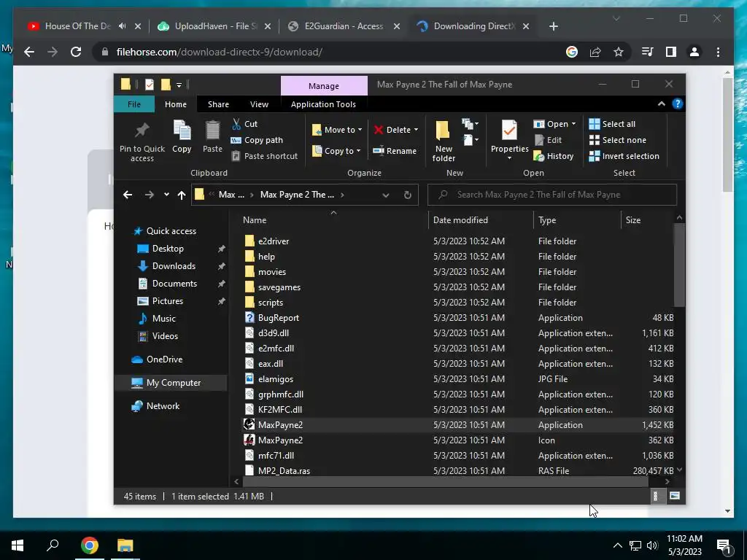
Task: Open Properties in the ribbon
Action: [x=509, y=139]
